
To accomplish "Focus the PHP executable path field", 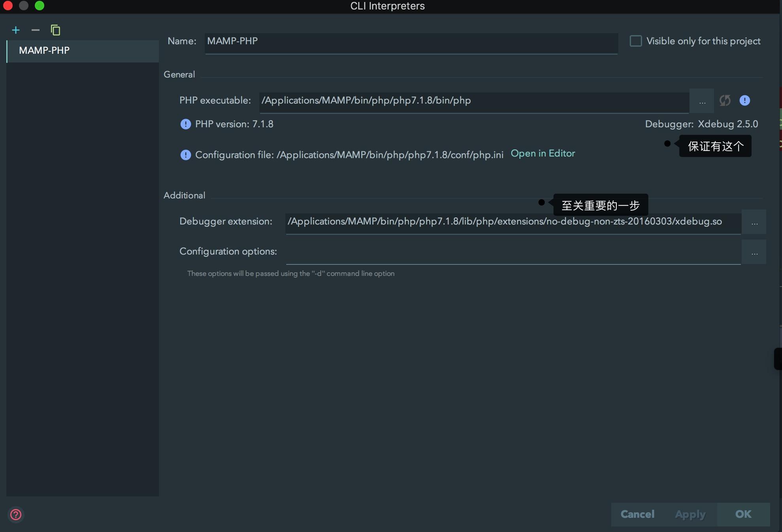I will click(474, 101).
